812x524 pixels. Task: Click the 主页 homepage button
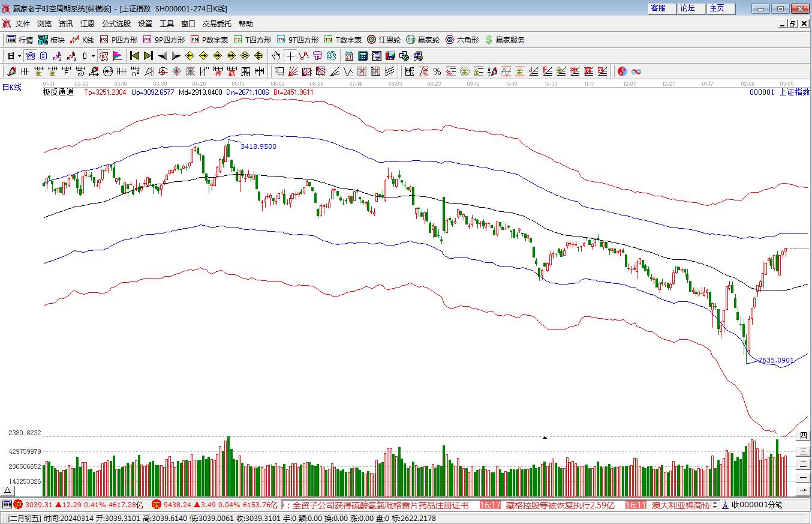tap(721, 8)
